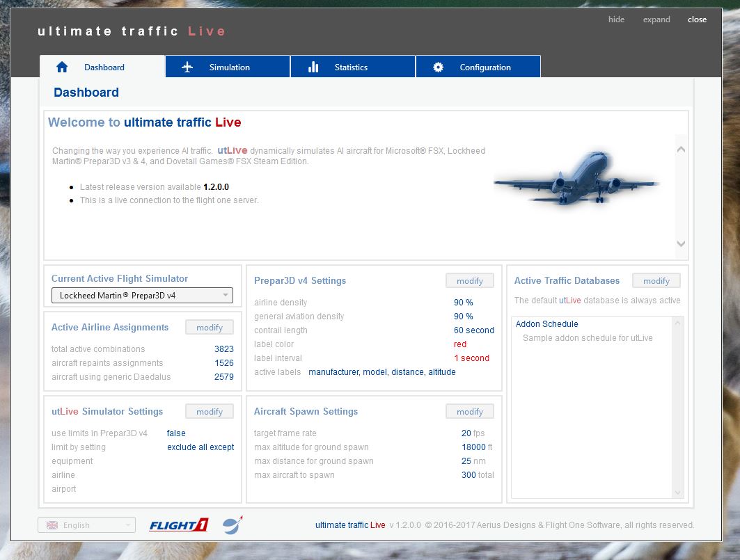Click the label color red value
The image size is (740, 560).
coord(460,344)
